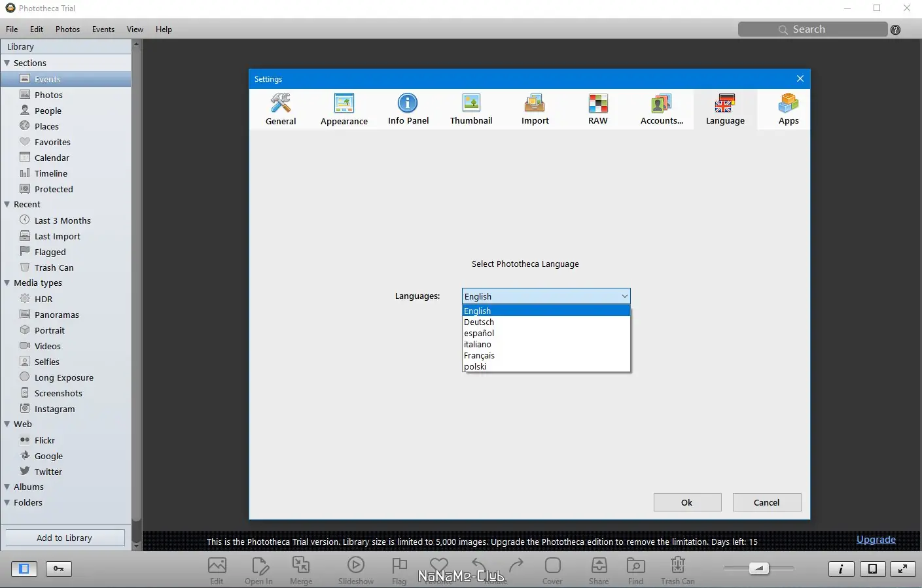The width and height of the screenshot is (922, 588).
Task: Confirm settings with the Ok button
Action: [687, 502]
